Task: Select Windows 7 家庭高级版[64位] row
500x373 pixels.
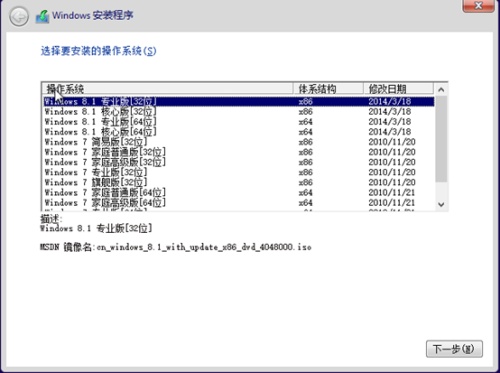Action: click(x=239, y=203)
